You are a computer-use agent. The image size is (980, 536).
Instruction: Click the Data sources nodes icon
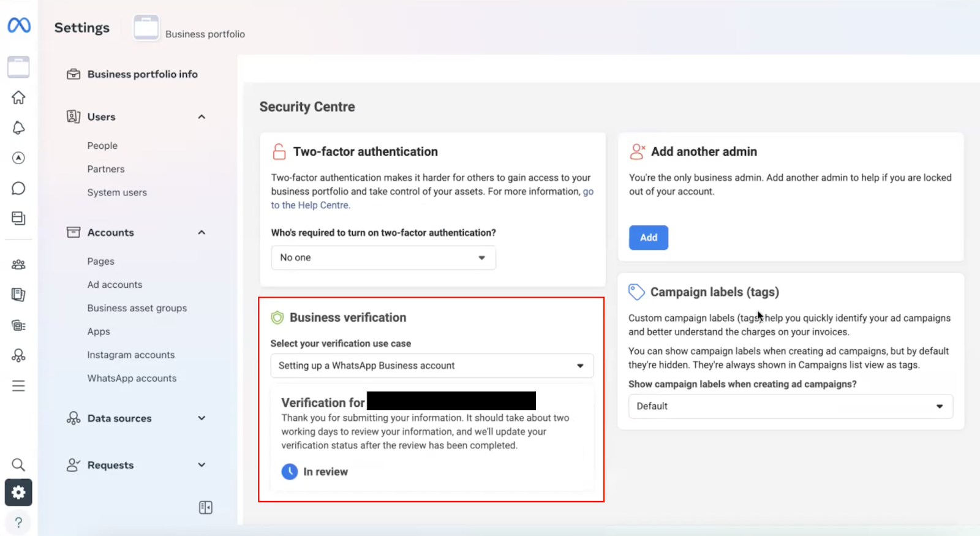click(73, 418)
